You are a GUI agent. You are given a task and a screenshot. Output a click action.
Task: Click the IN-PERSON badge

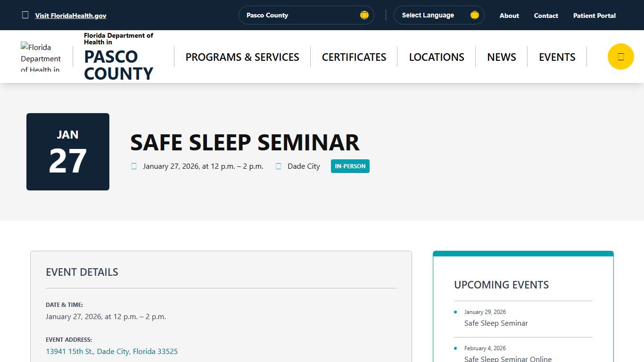[x=350, y=166]
